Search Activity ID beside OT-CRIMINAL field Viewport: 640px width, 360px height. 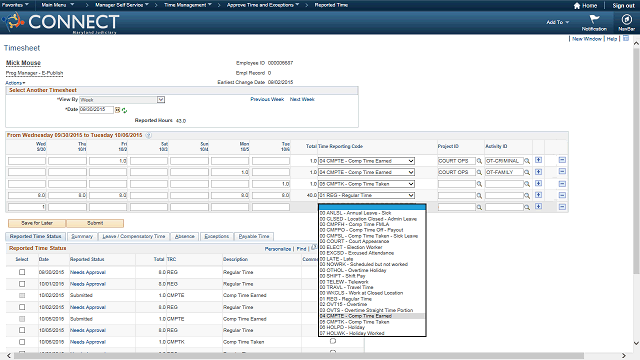(x=527, y=161)
